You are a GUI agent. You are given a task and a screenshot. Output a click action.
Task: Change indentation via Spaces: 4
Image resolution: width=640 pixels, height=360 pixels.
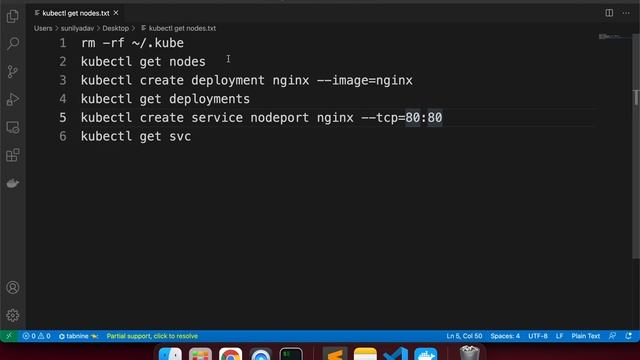[x=505, y=336]
